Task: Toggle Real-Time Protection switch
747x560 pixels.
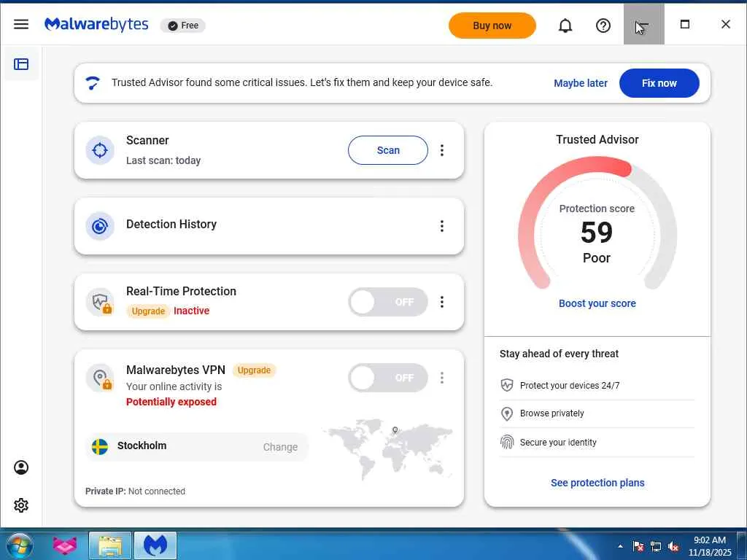Action: (x=388, y=302)
